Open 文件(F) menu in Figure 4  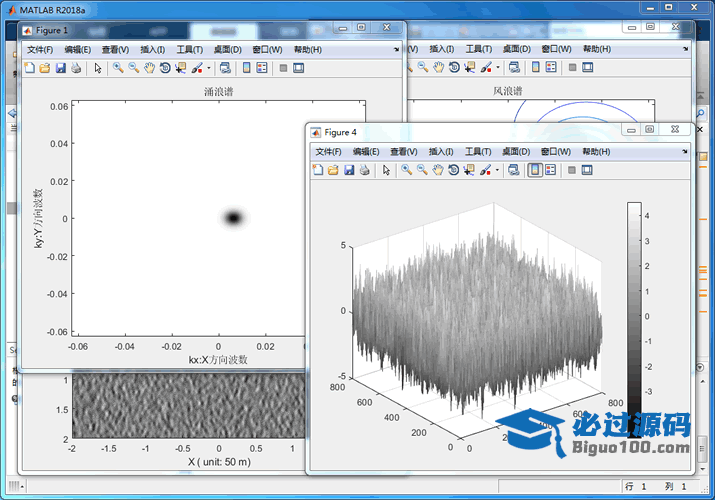click(x=328, y=151)
